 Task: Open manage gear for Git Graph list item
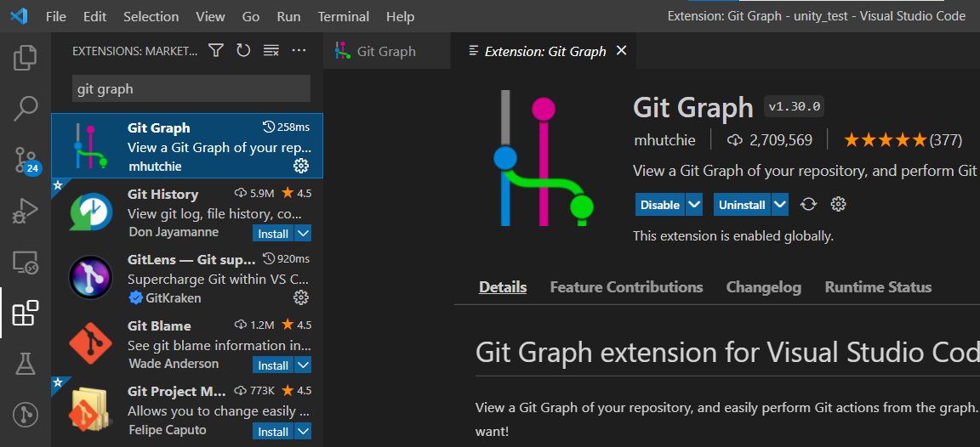tap(301, 166)
